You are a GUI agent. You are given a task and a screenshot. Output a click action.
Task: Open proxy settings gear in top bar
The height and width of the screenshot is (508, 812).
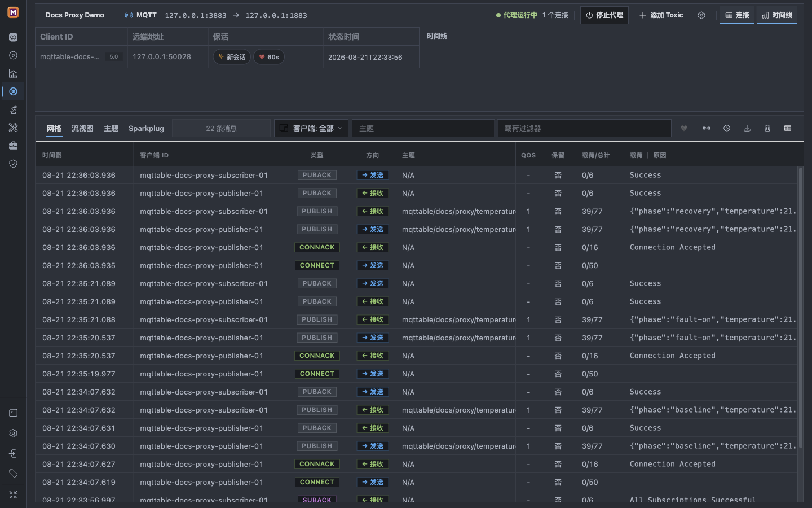coord(701,15)
